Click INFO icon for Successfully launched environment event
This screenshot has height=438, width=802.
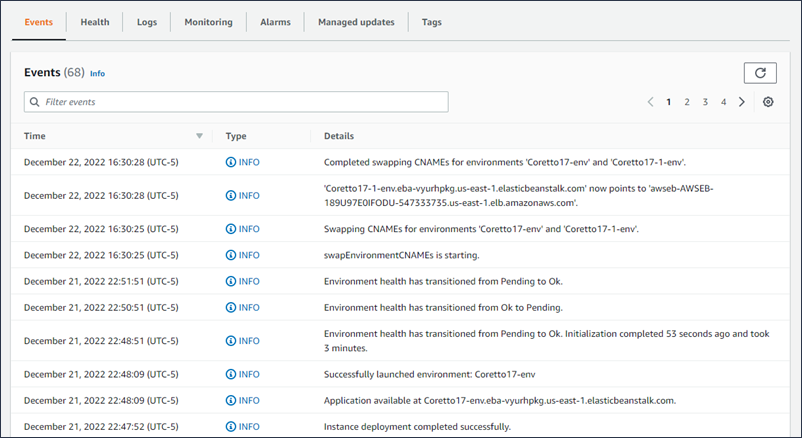click(231, 375)
